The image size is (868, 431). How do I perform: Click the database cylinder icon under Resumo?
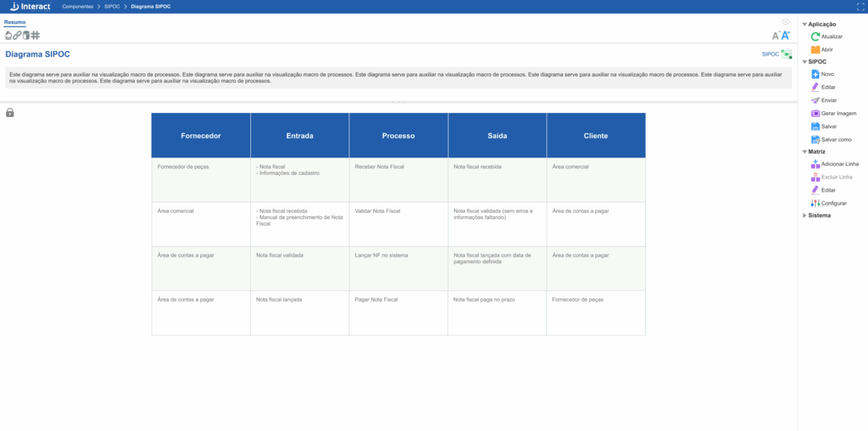pos(26,35)
